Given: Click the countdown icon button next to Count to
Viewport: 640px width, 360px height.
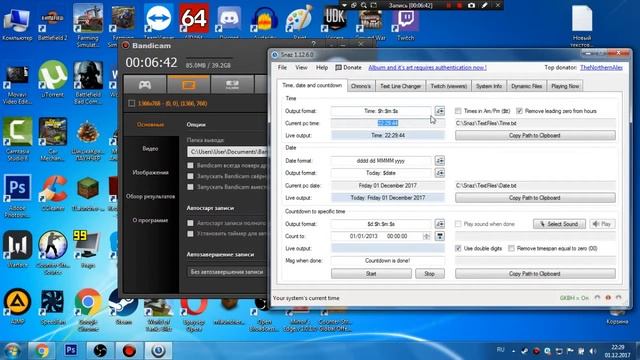Looking at the screenshot, I should tap(440, 236).
